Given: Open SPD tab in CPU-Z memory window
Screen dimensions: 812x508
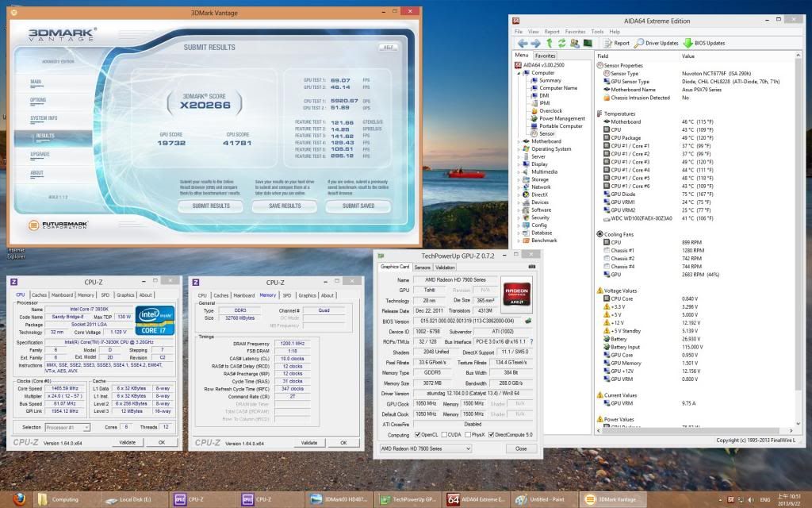Looking at the screenshot, I should 287,295.
